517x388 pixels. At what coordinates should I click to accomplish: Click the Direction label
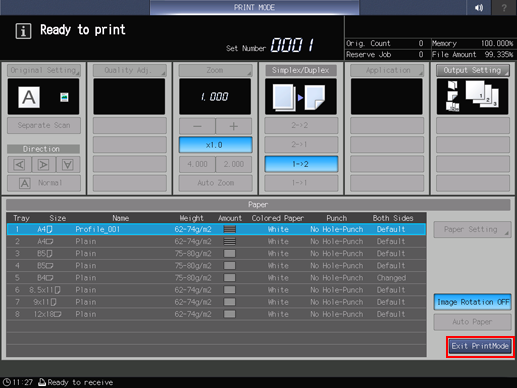[x=42, y=149]
